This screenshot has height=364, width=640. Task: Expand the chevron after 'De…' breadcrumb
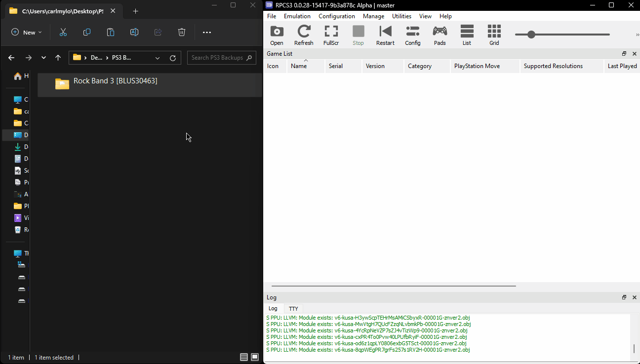pyautogui.click(x=108, y=58)
